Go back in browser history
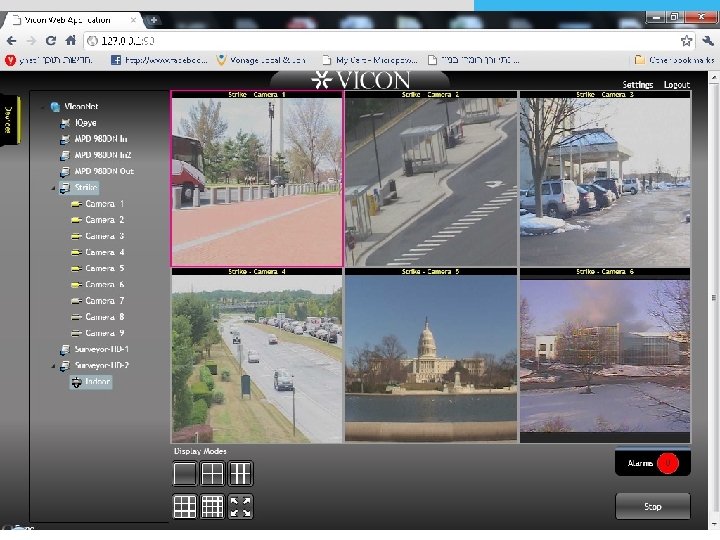The width and height of the screenshot is (720, 540). tap(11, 41)
